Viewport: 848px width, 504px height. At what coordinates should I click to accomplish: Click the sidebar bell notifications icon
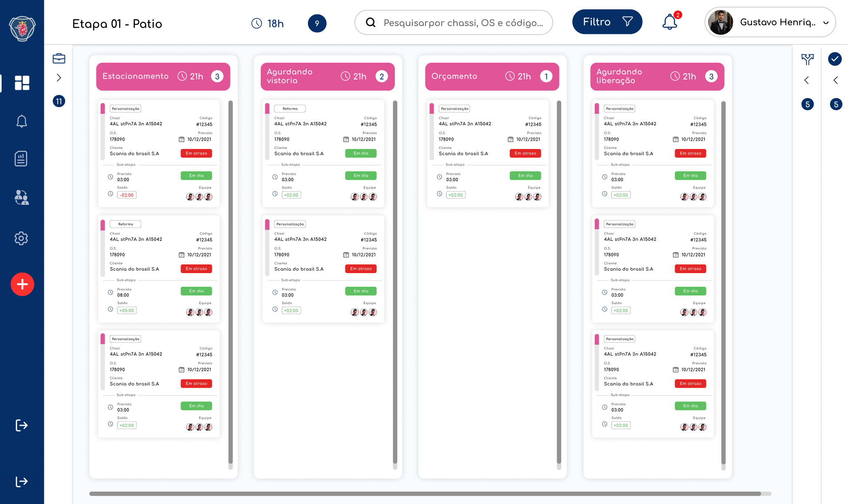tap(22, 121)
